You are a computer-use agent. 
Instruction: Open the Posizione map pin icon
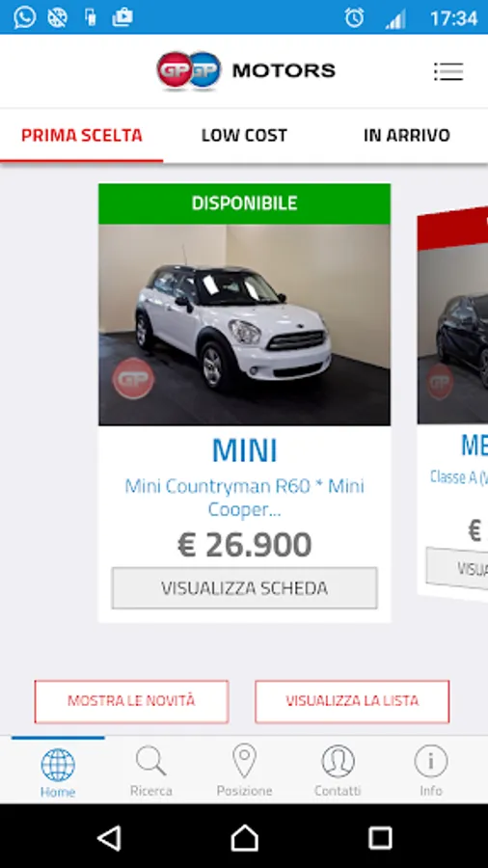point(244,761)
